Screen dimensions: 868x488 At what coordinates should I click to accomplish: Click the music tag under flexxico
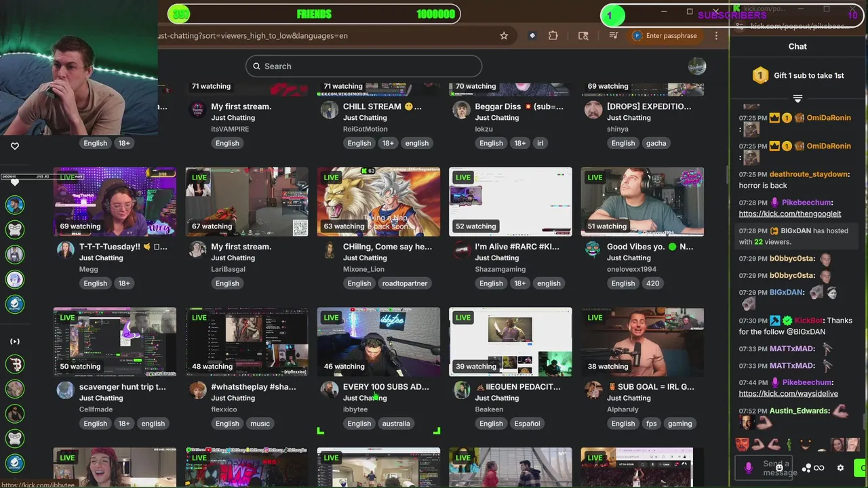(x=260, y=424)
